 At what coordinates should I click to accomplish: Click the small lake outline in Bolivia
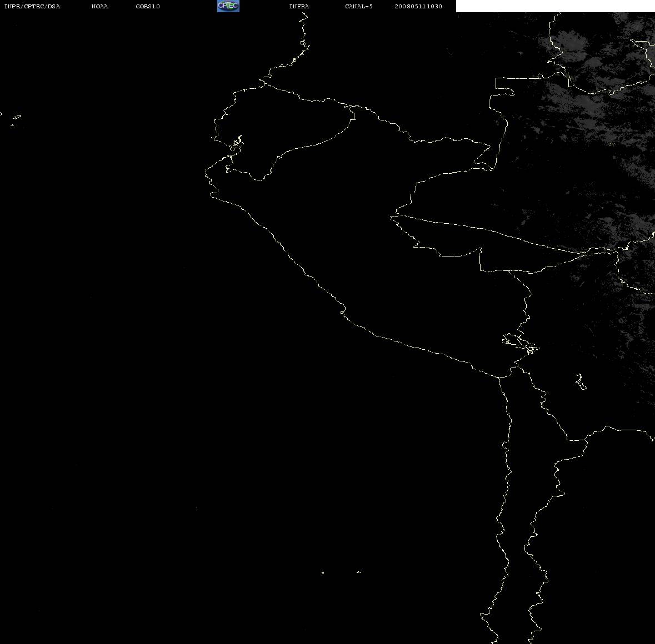pyautogui.click(x=581, y=381)
